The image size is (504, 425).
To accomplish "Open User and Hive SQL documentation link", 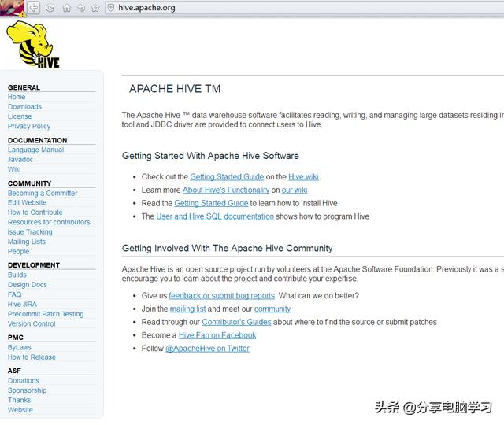I will pos(215,216).
